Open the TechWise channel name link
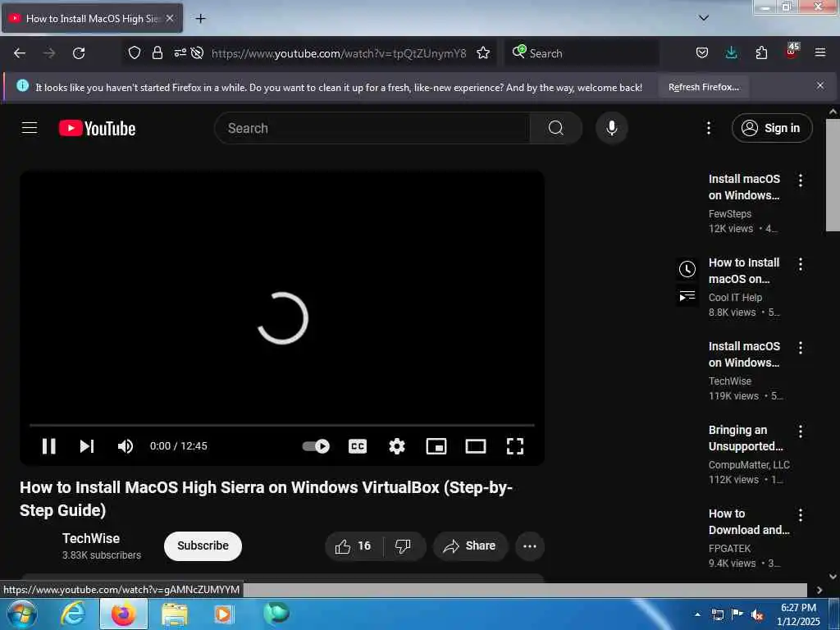Image resolution: width=840 pixels, height=630 pixels. coord(91,538)
